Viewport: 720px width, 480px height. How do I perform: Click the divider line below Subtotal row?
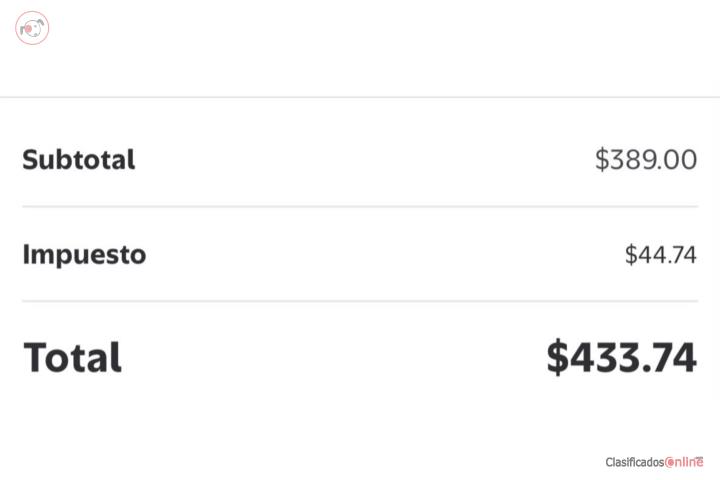[360, 207]
